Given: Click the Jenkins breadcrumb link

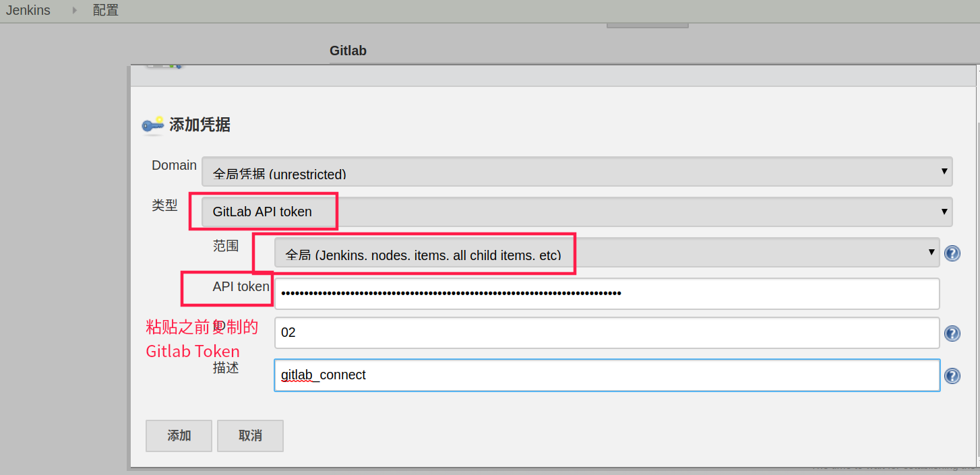Looking at the screenshot, I should click(x=28, y=11).
